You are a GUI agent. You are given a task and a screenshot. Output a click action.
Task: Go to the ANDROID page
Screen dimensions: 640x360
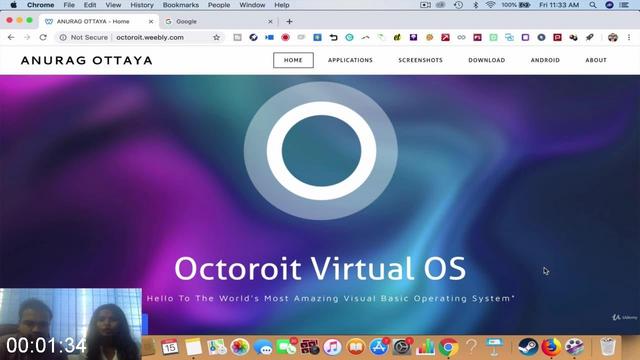pos(545,60)
